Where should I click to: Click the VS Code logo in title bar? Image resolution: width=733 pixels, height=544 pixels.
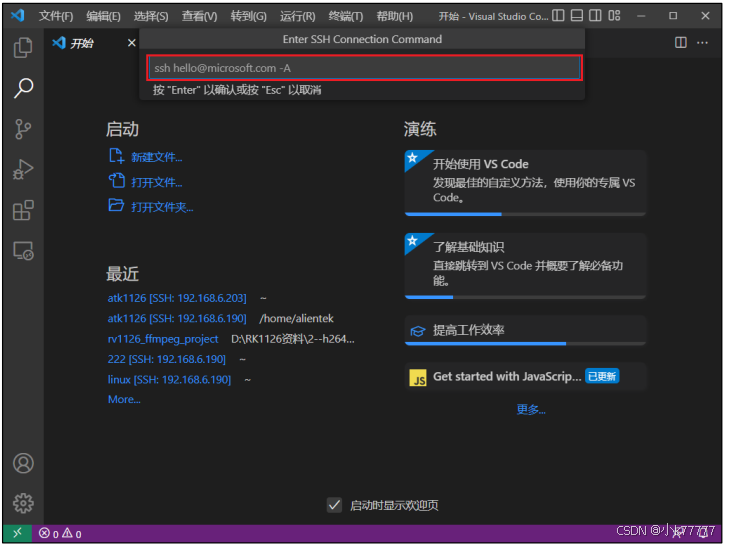pyautogui.click(x=18, y=16)
